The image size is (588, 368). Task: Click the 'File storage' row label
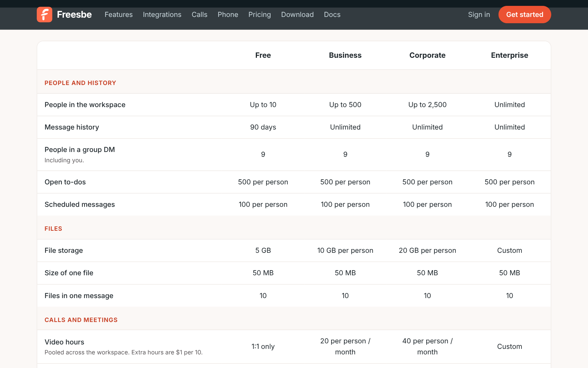pos(64,251)
